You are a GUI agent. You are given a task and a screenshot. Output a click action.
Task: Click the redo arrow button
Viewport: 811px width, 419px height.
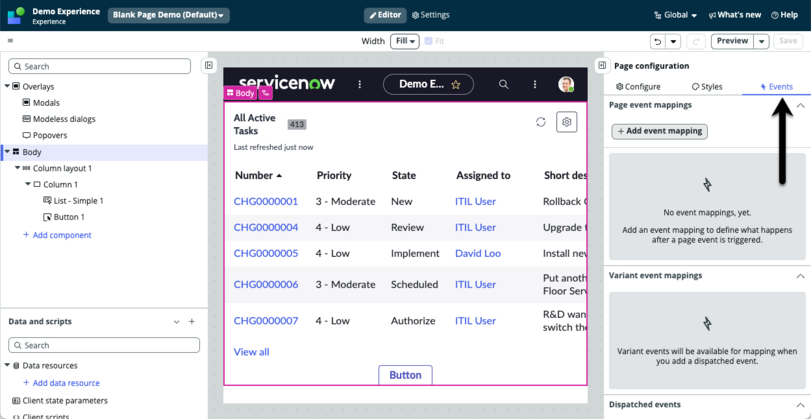coord(696,41)
